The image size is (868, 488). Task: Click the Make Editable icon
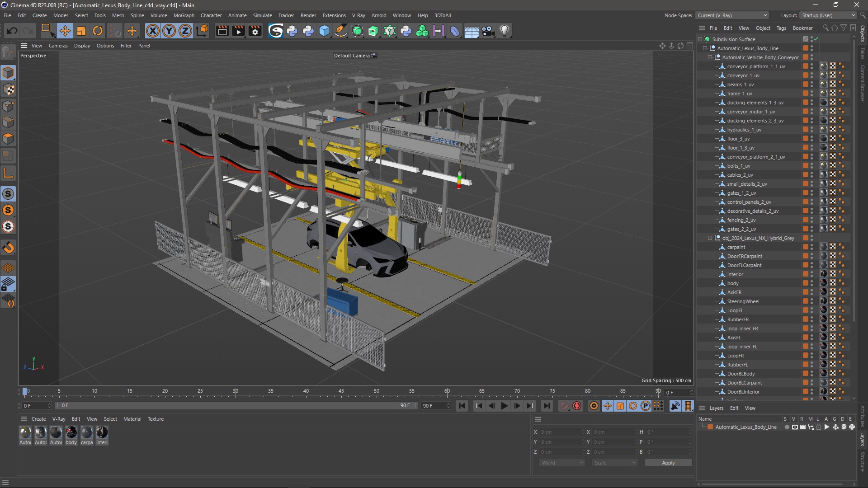[x=8, y=53]
